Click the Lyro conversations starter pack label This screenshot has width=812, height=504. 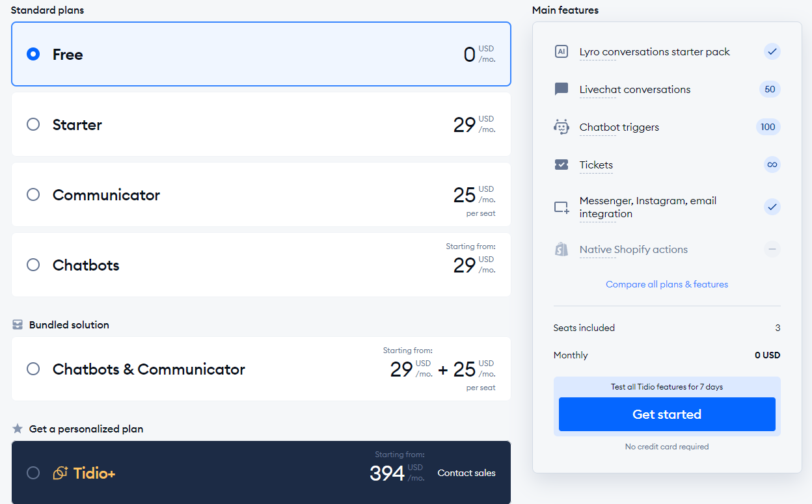[x=655, y=51]
